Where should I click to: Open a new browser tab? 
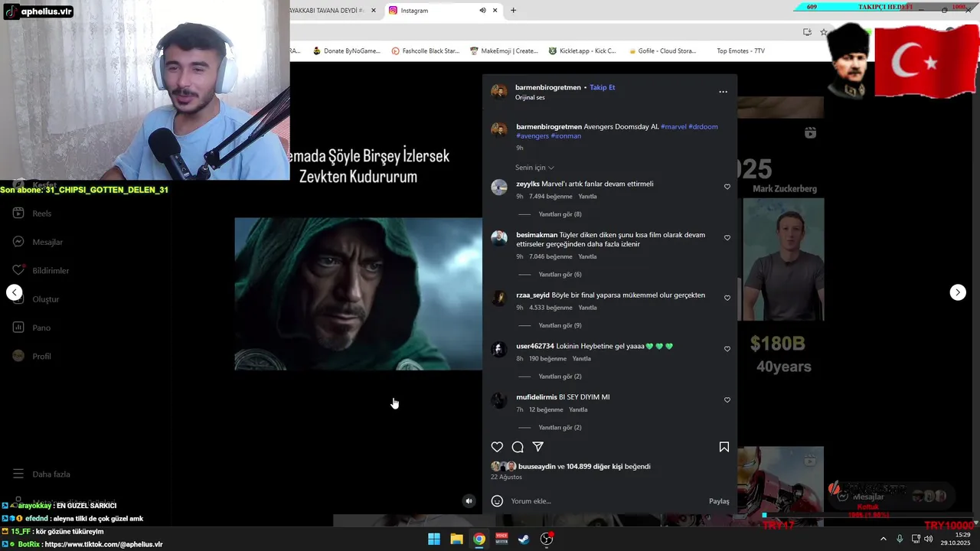pyautogui.click(x=513, y=11)
